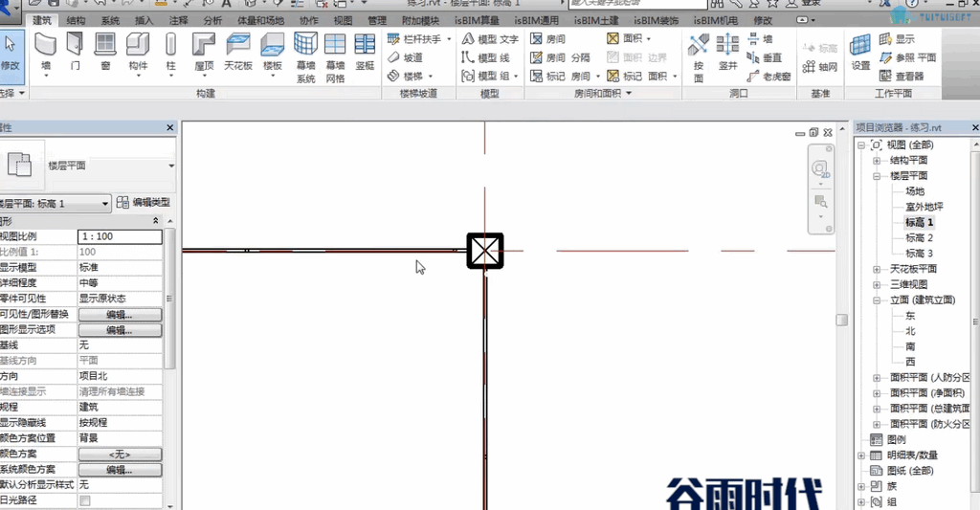Click the 轴网 (Grid) tool
The height and width of the screenshot is (510, 980).
pos(819,66)
